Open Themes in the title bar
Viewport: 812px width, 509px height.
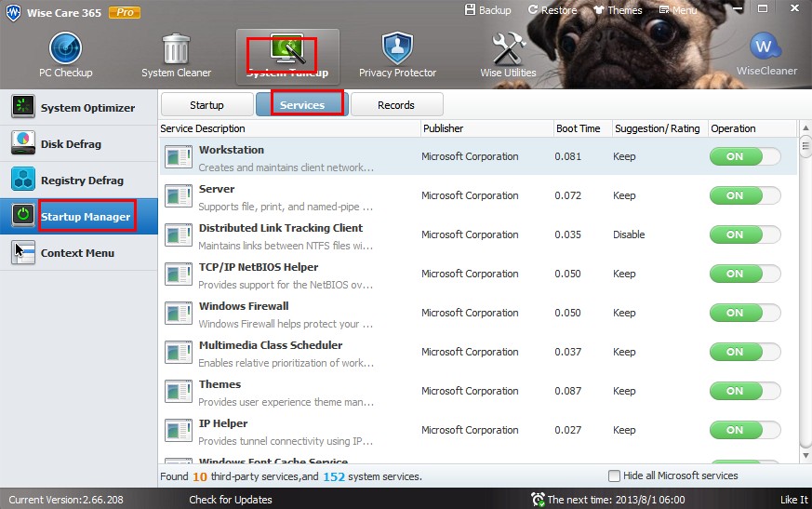618,10
